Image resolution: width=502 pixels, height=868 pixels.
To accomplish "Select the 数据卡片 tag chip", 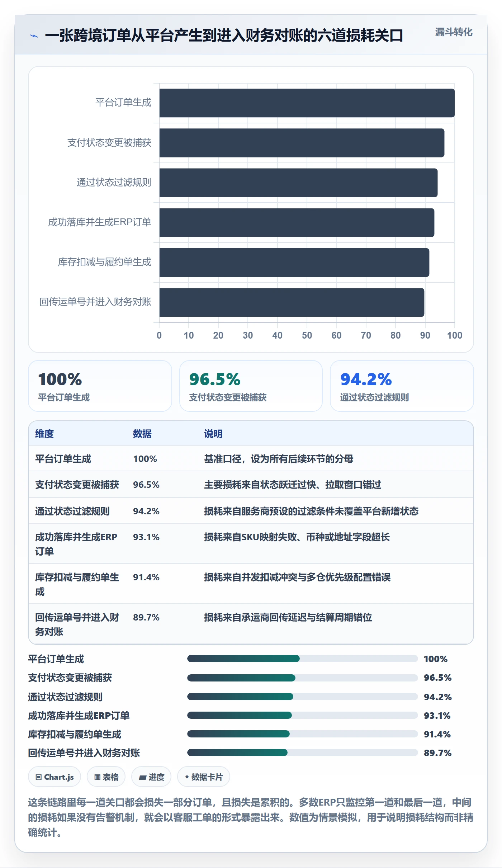I will click(204, 777).
